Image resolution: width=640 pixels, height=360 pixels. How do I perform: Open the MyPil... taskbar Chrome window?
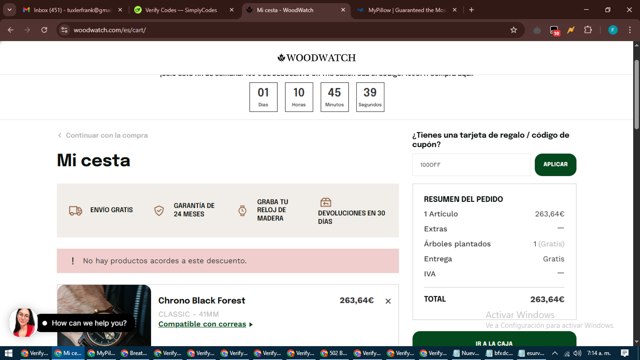[101, 353]
